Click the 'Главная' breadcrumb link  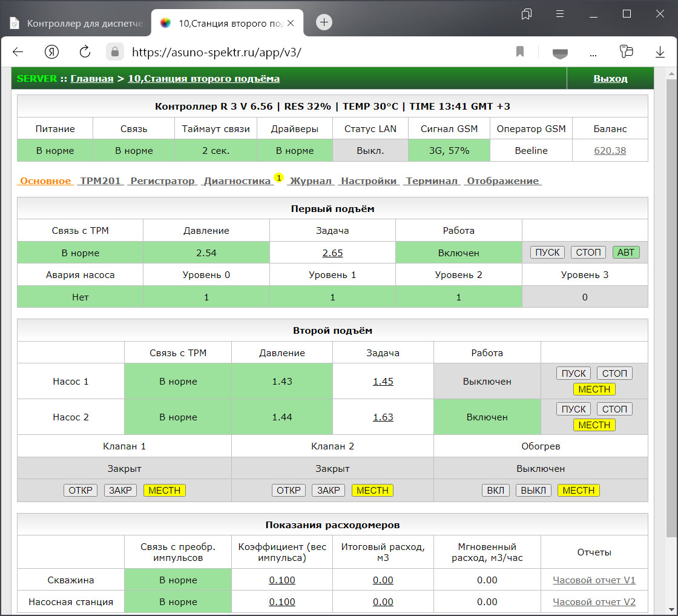pos(91,79)
